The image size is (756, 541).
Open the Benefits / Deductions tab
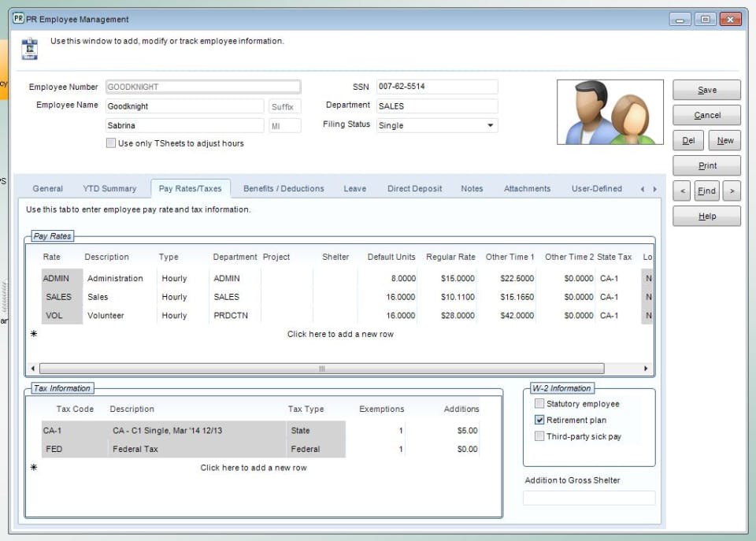pyautogui.click(x=283, y=188)
